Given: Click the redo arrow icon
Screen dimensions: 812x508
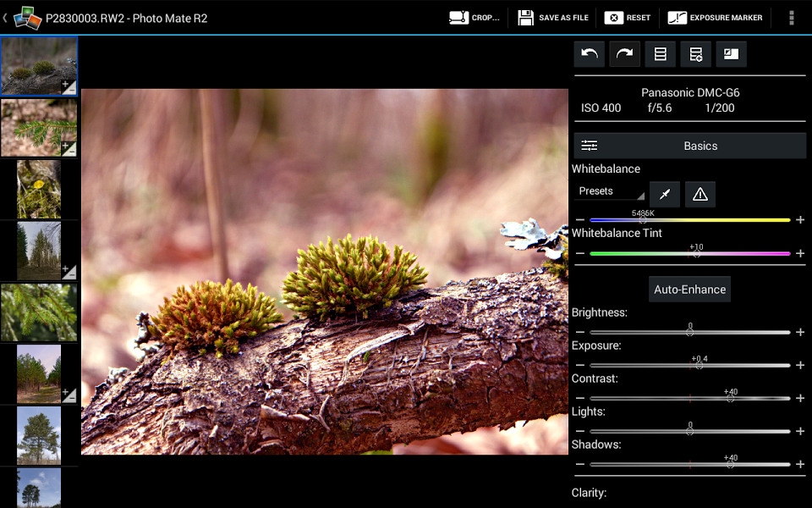Looking at the screenshot, I should [x=624, y=54].
